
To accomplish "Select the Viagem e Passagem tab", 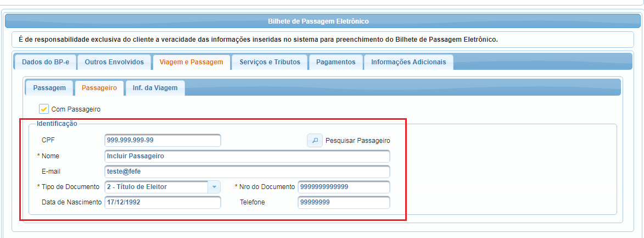I will 192,62.
